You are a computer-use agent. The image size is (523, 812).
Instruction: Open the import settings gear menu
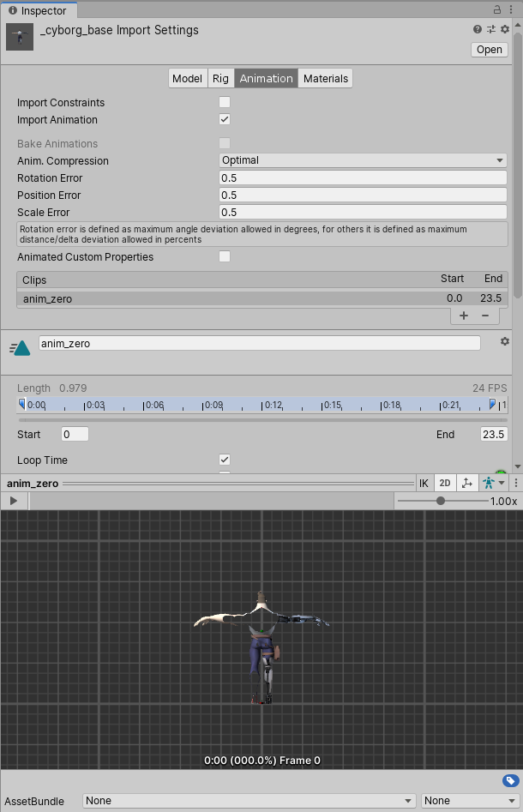coord(505,29)
